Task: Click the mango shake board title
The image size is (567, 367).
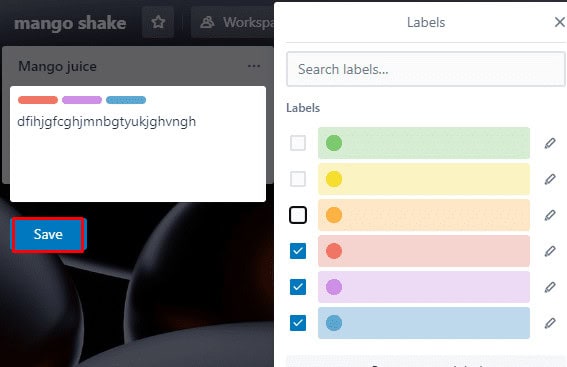Action: (x=70, y=23)
